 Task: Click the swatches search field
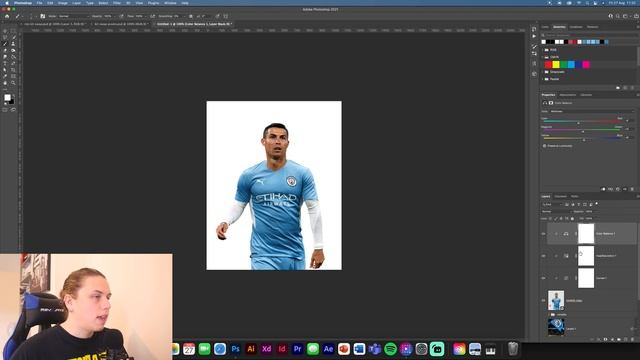point(588,35)
